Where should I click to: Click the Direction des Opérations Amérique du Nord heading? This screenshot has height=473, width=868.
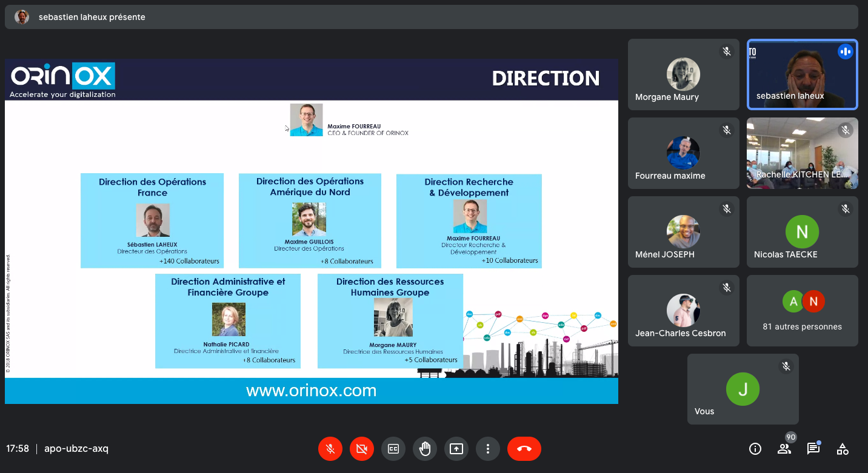coord(310,187)
